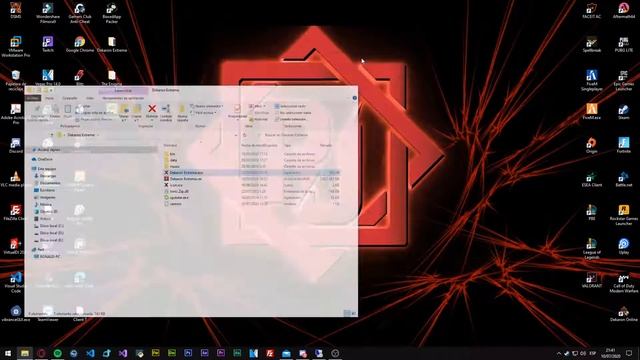The image size is (640, 360).
Task: Launch Discord from the desktop
Action: pos(16,145)
